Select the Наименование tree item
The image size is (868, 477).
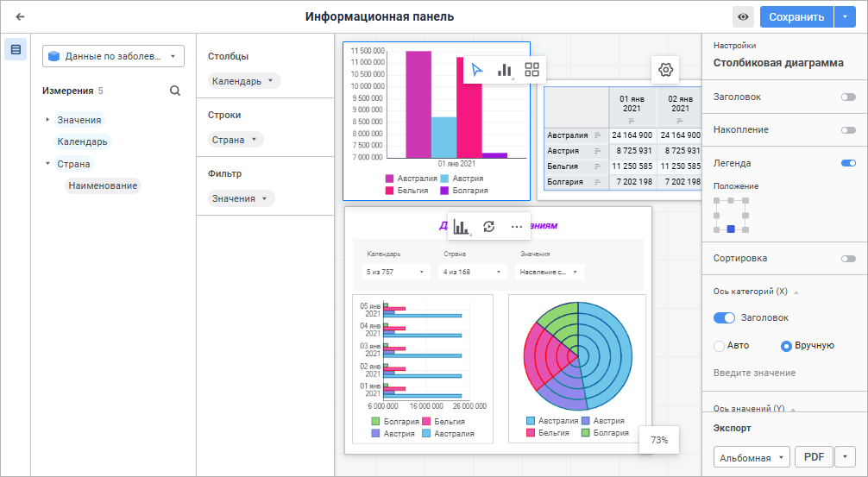[103, 185]
